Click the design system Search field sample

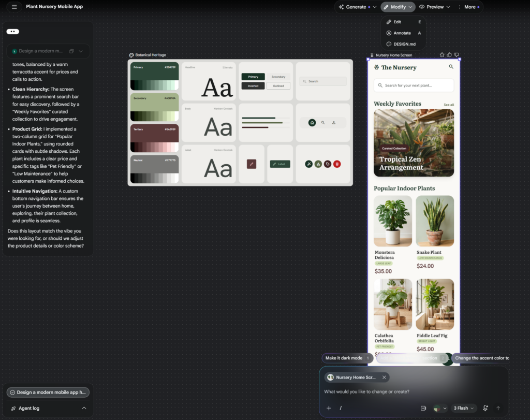(x=323, y=81)
